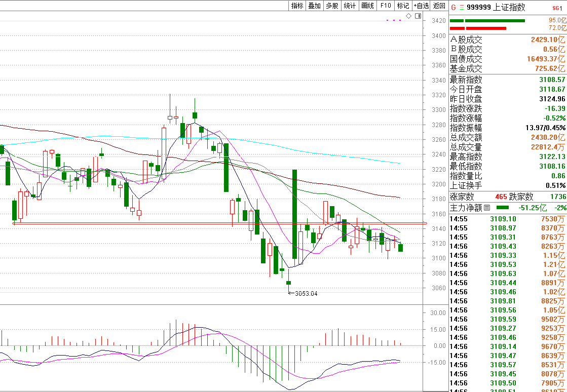567x392 pixels.
Task: Click the green 主力净额 indicator bar
Action: tap(503, 208)
